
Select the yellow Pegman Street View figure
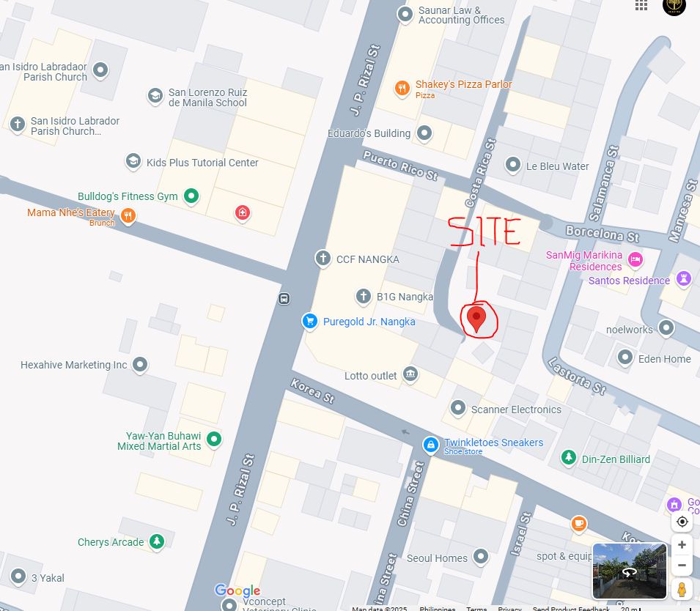pyautogui.click(x=682, y=589)
